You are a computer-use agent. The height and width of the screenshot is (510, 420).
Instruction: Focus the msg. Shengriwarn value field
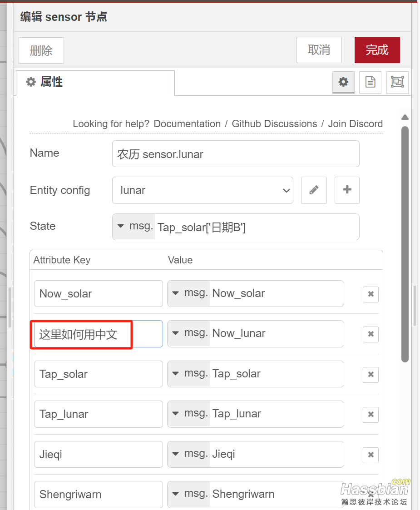pos(277,495)
